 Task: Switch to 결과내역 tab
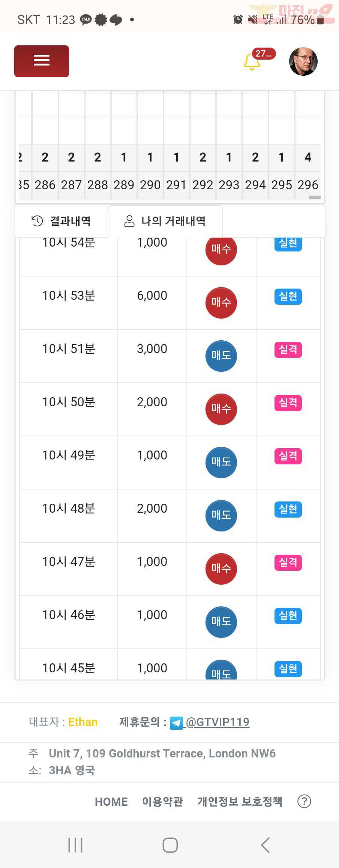coord(61,221)
